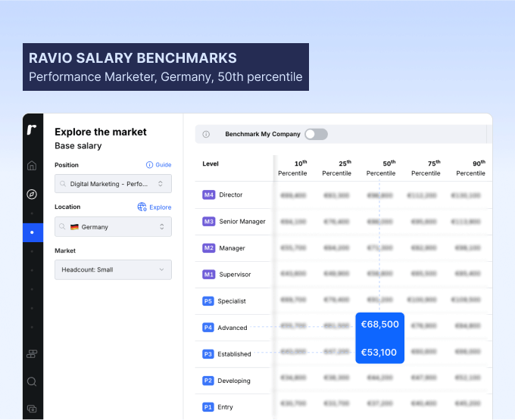This screenshot has width=515, height=420.
Task: Click the search icon in the Position field
Action: 63,184
